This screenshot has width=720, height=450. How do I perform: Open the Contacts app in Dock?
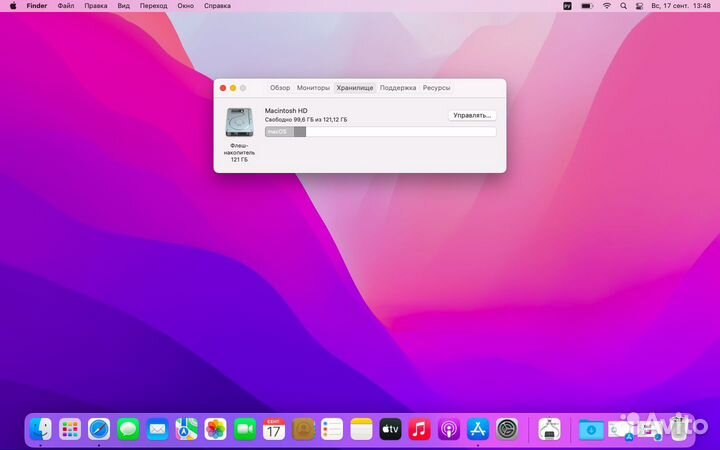(x=304, y=429)
